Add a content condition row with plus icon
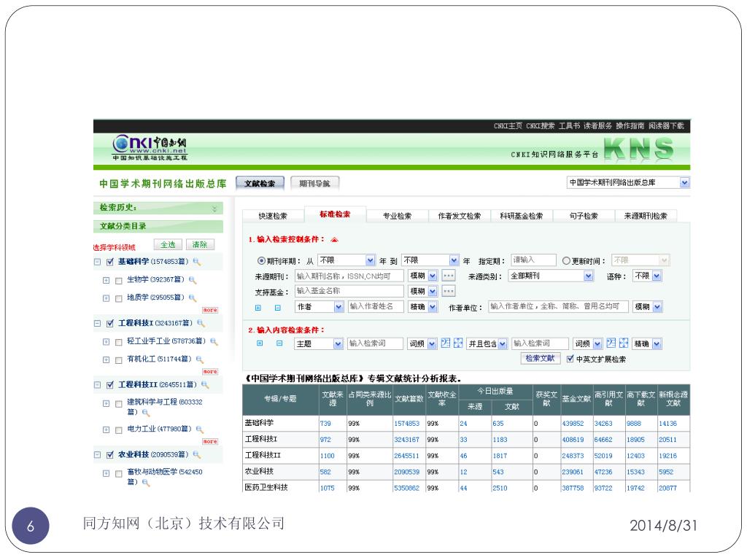The height and width of the screenshot is (560, 747). 260,343
